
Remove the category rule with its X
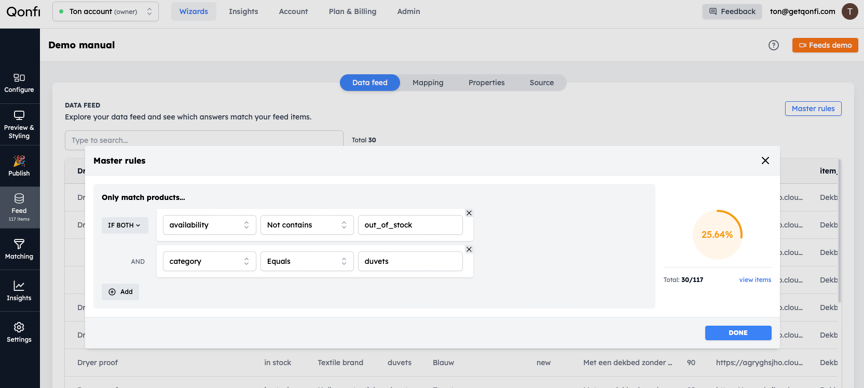[469, 250]
